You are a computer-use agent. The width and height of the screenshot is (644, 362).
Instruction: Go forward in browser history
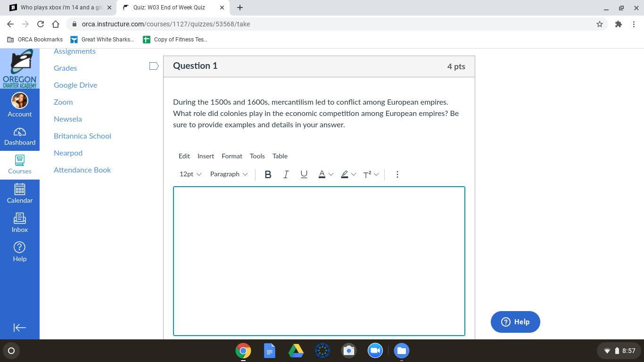[25, 24]
